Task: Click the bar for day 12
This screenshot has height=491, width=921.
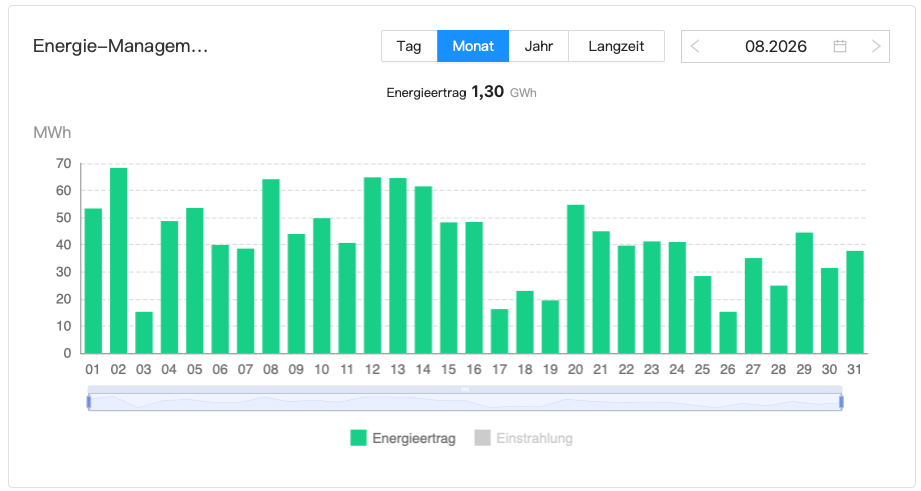Action: pos(372,265)
